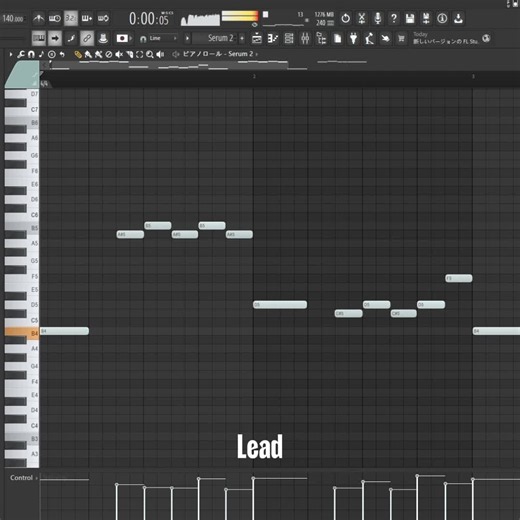Open the stamp note icon menu
The height and width of the screenshot is (520, 520).
41,54
